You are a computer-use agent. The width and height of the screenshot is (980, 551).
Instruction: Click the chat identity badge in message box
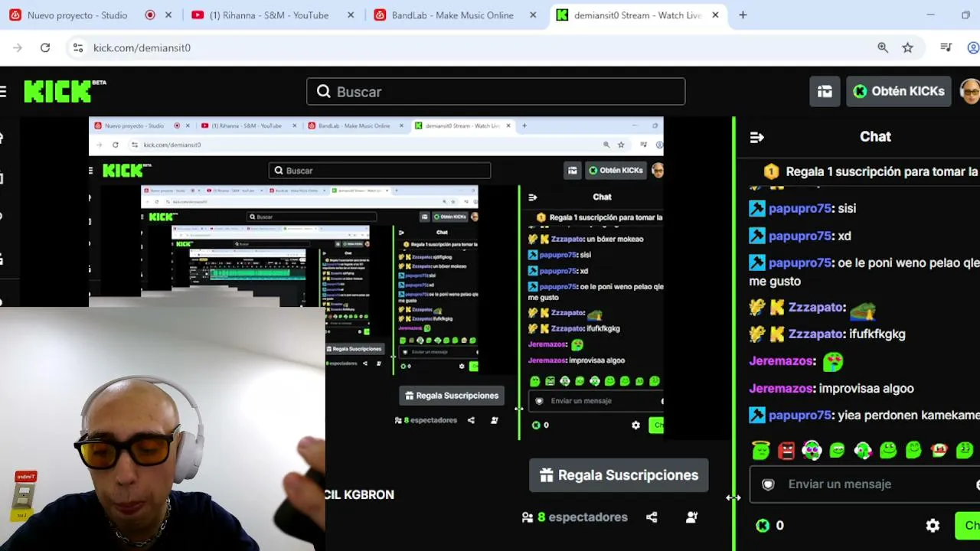(x=768, y=484)
